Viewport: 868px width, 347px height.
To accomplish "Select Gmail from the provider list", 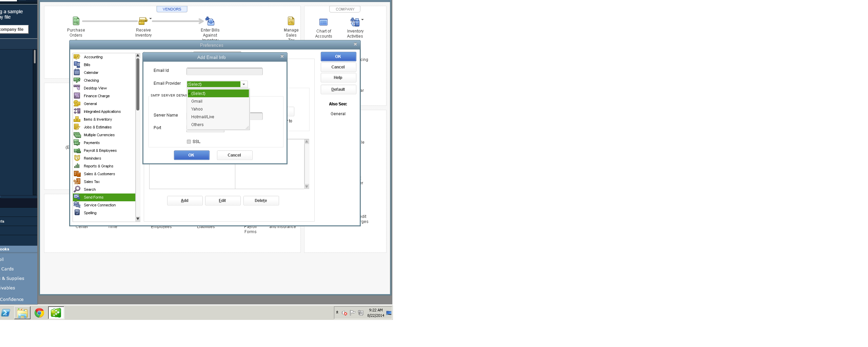I will [x=197, y=101].
